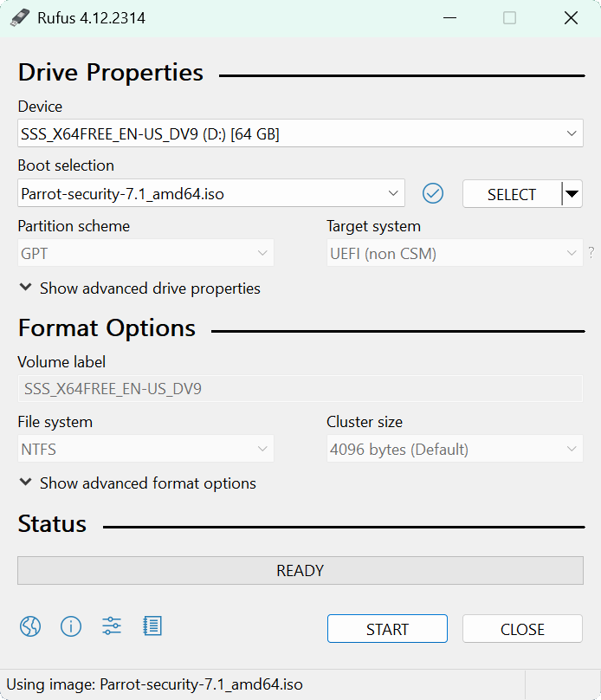
Task: Click the Rufus USB drive title icon
Action: 20,17
